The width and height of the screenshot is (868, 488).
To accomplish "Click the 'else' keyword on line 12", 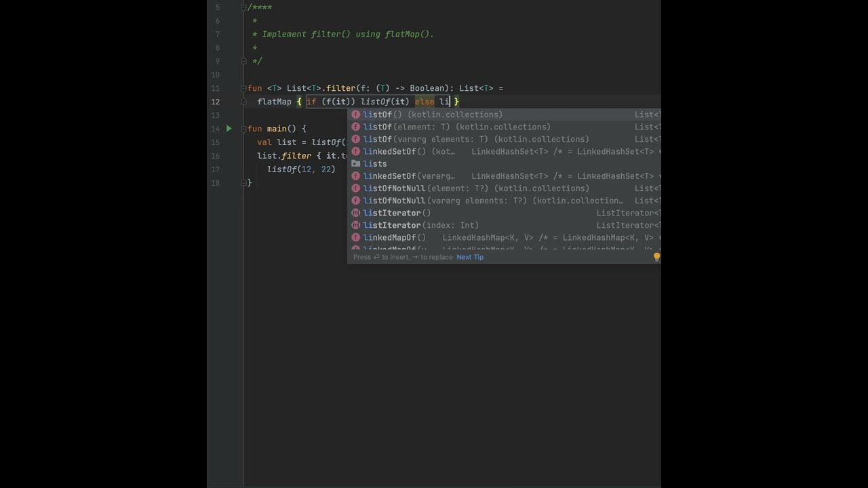I will coord(425,102).
